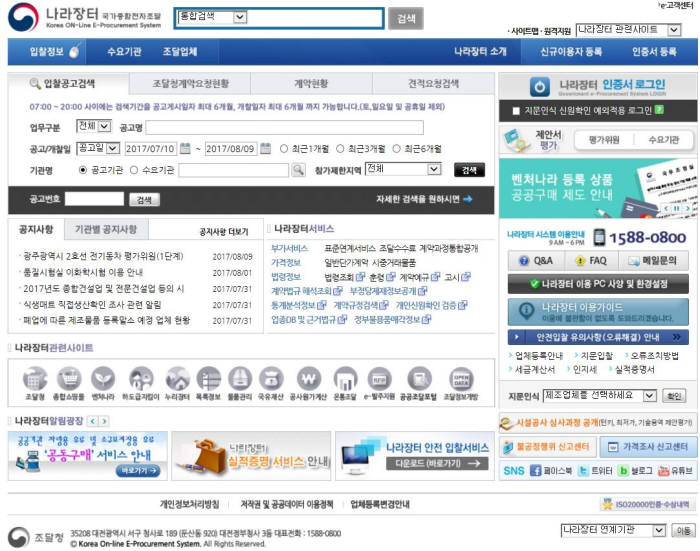Switch to the 견적요청검색 tab

point(433,83)
